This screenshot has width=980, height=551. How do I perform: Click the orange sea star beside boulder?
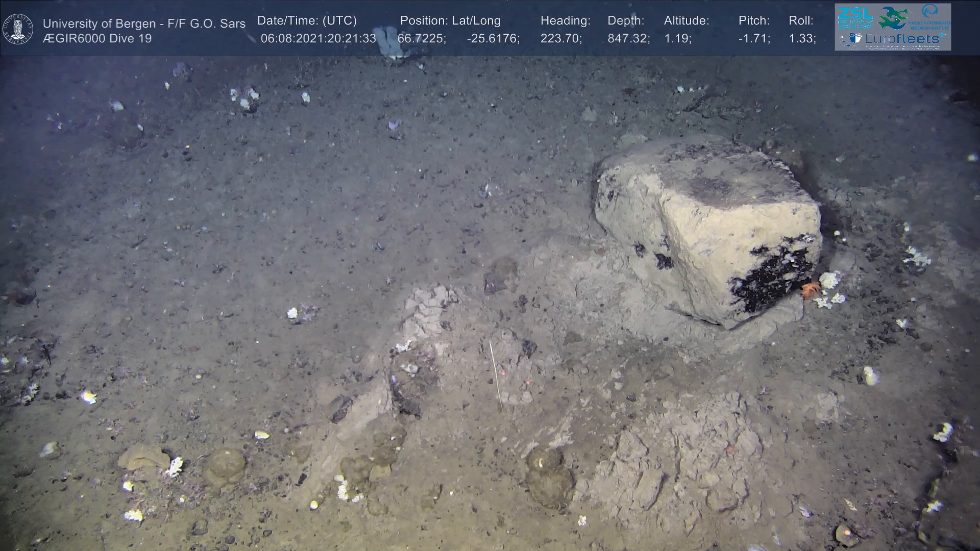coord(810,289)
